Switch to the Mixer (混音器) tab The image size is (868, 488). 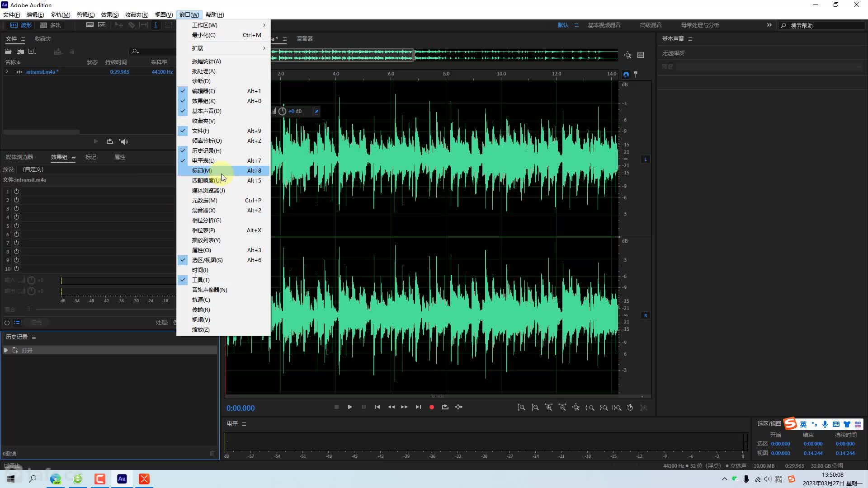[305, 39]
